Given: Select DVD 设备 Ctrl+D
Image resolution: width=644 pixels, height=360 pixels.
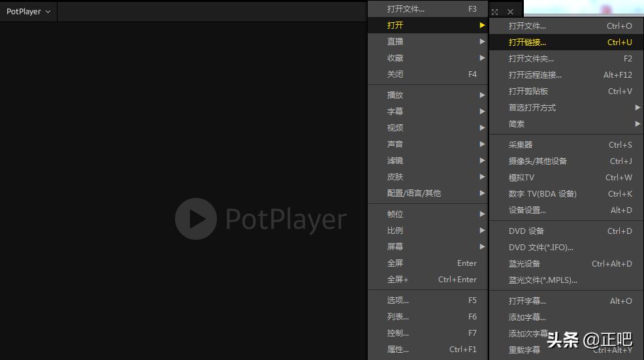Looking at the screenshot, I should 566,231.
